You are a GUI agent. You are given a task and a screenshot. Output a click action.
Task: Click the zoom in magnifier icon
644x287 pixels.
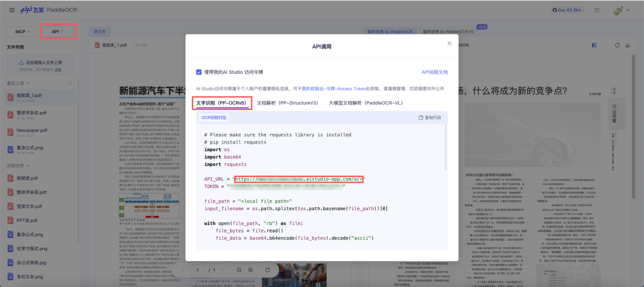250,270
